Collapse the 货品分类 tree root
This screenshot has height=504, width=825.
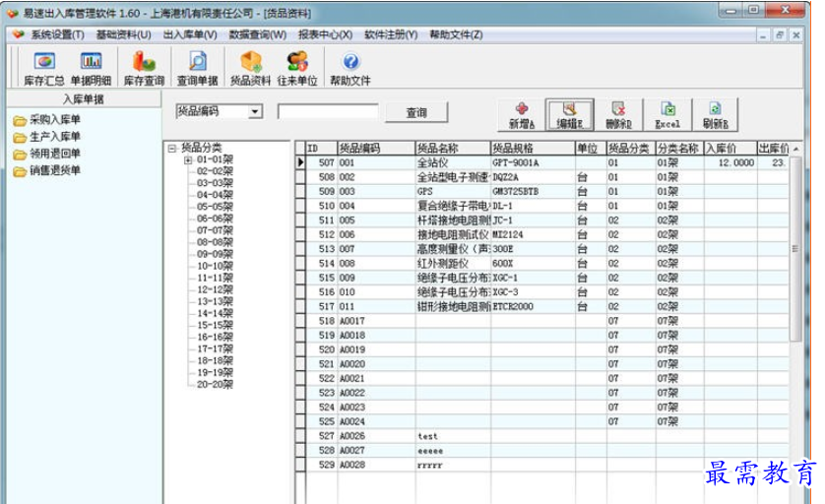tap(171, 149)
